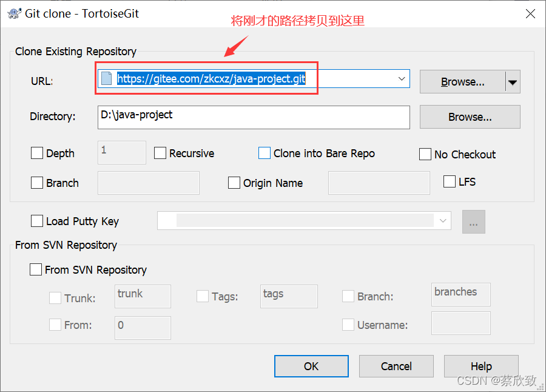Check the Origin Name option
Viewport: 546px width, 392px height.
234,183
